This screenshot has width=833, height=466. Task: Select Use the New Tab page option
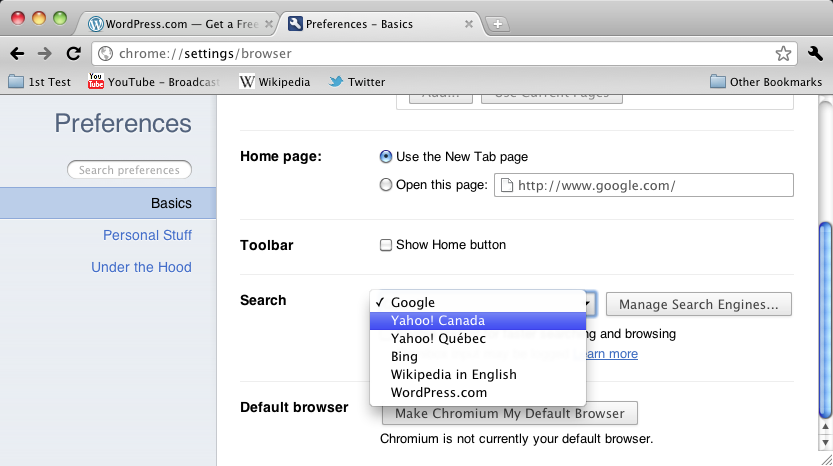[x=386, y=157]
